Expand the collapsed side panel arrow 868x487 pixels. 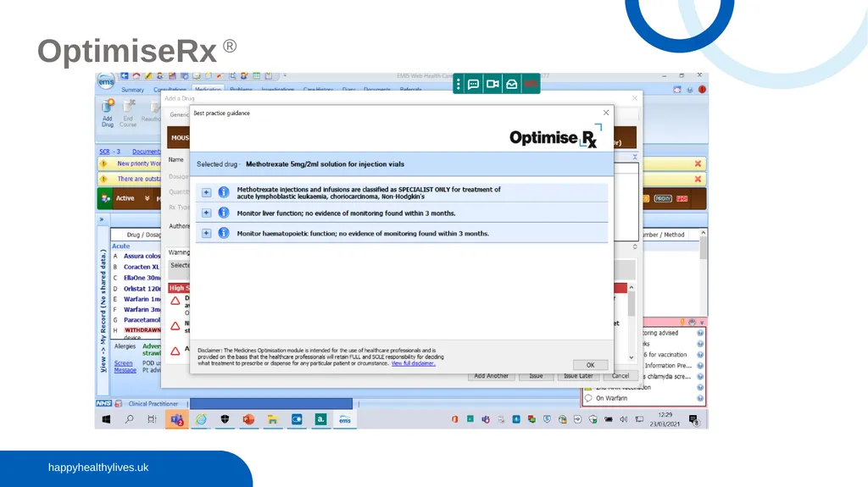(x=102, y=219)
